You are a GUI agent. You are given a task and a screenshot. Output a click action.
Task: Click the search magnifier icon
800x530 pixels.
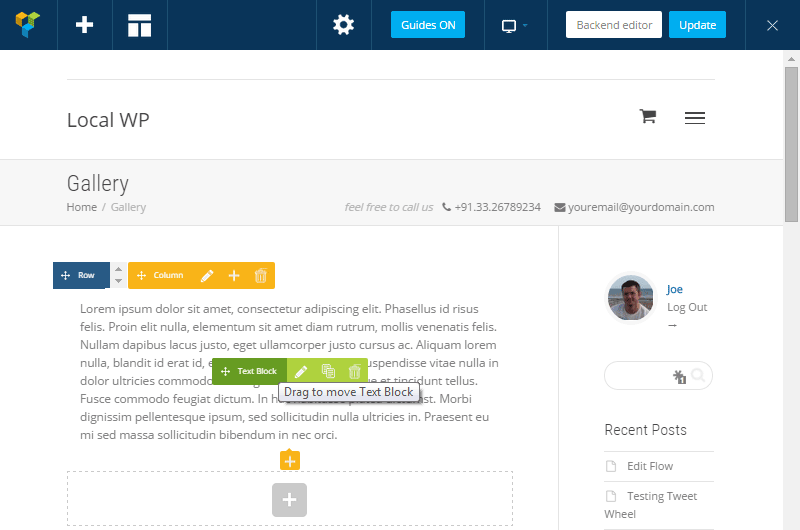pyautogui.click(x=698, y=376)
